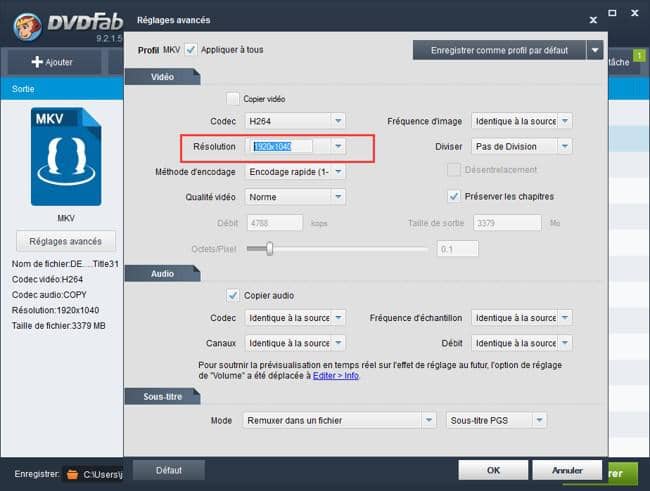Close the DVDFab main window
The width and height of the screenshot is (650, 491).
tap(635, 13)
